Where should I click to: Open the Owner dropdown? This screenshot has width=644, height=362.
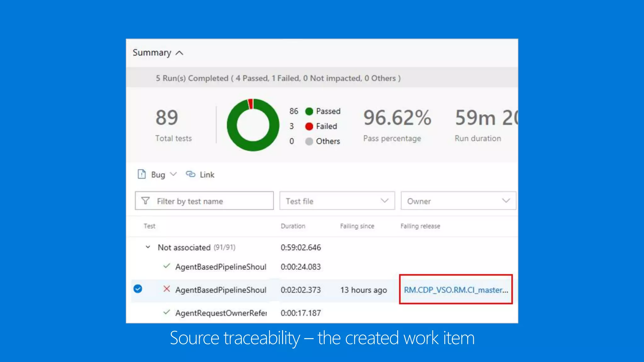(458, 200)
